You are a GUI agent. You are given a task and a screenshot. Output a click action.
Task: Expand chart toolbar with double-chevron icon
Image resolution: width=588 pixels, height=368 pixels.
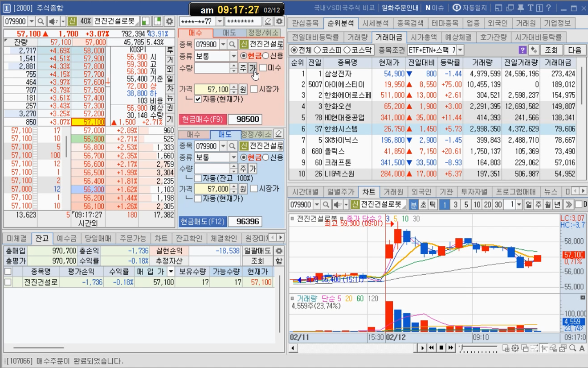pyautogui.click(x=568, y=204)
